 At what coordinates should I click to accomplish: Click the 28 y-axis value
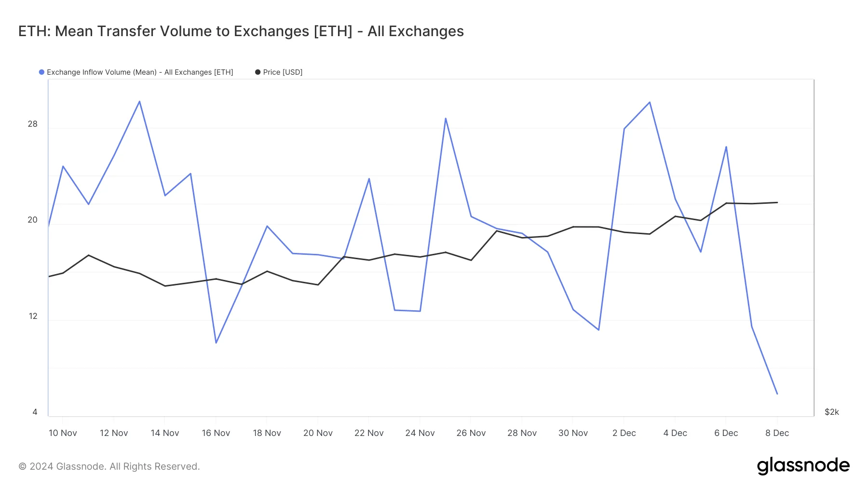(x=32, y=124)
